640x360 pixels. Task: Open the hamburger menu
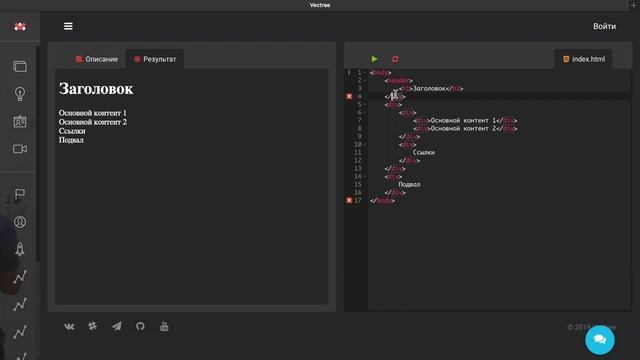click(68, 26)
